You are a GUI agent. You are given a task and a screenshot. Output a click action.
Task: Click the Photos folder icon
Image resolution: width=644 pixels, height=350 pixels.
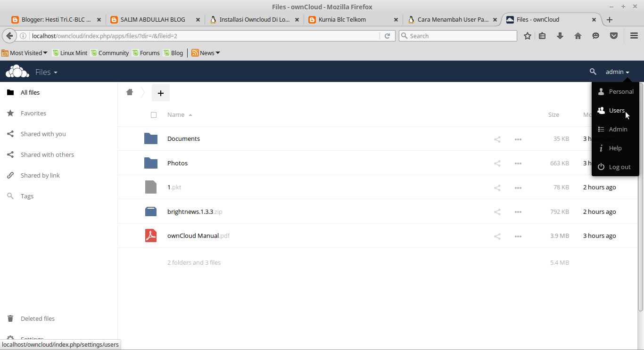pyautogui.click(x=151, y=163)
